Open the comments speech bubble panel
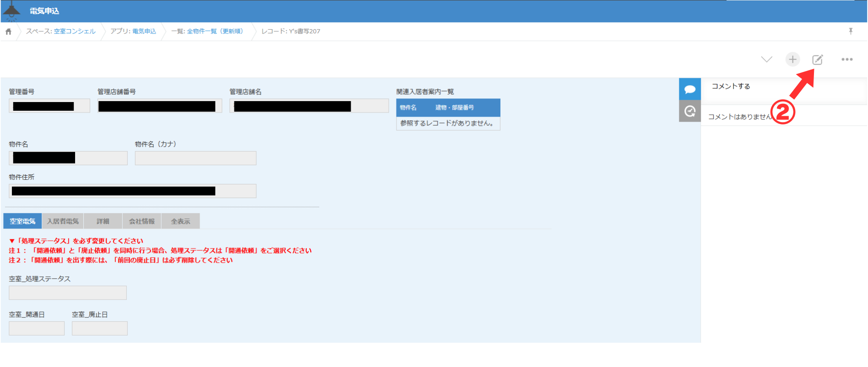The image size is (868, 367). (689, 89)
